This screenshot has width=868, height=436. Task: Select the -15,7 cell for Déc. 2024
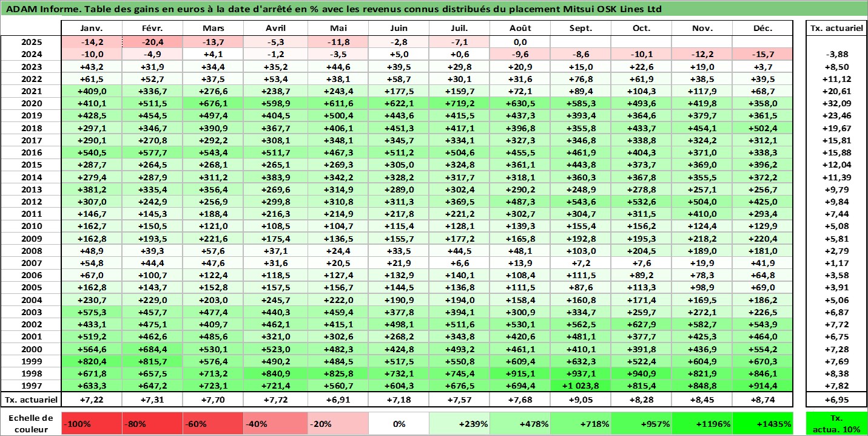(762, 54)
